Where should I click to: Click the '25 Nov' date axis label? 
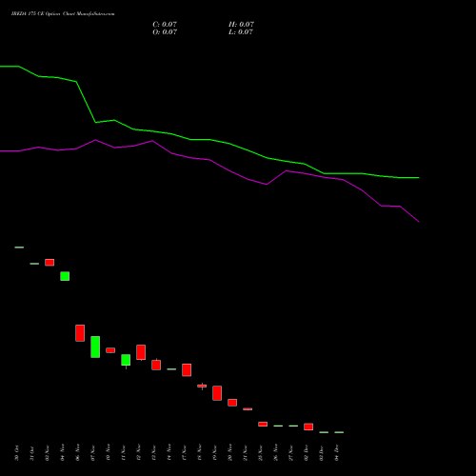point(261,453)
